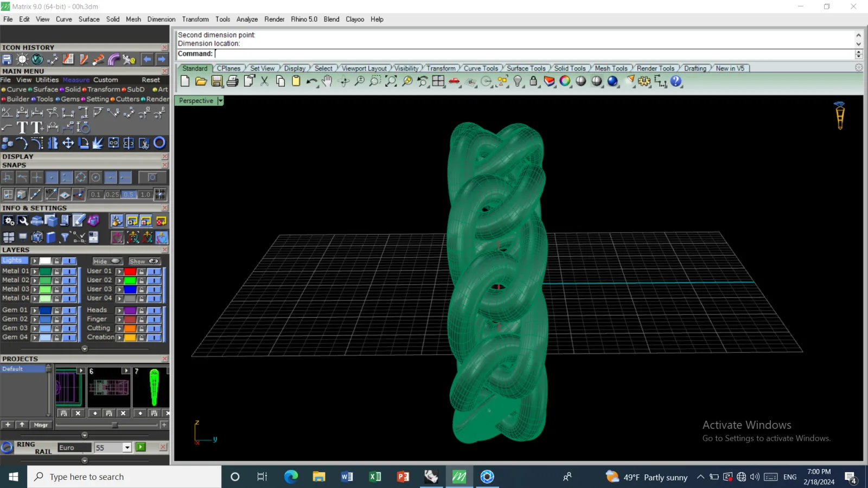Viewport: 868px width, 488px height.
Task: Click the Lock padlock icon in toolbar
Action: point(533,81)
